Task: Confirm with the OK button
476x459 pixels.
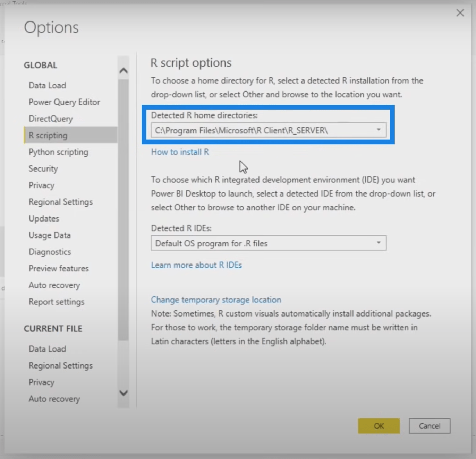Action: tap(379, 426)
